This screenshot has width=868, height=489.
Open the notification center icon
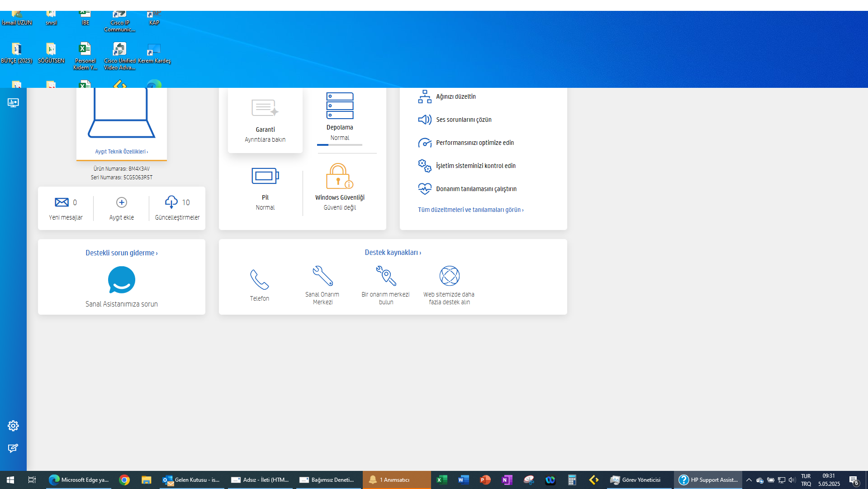pos(854,480)
